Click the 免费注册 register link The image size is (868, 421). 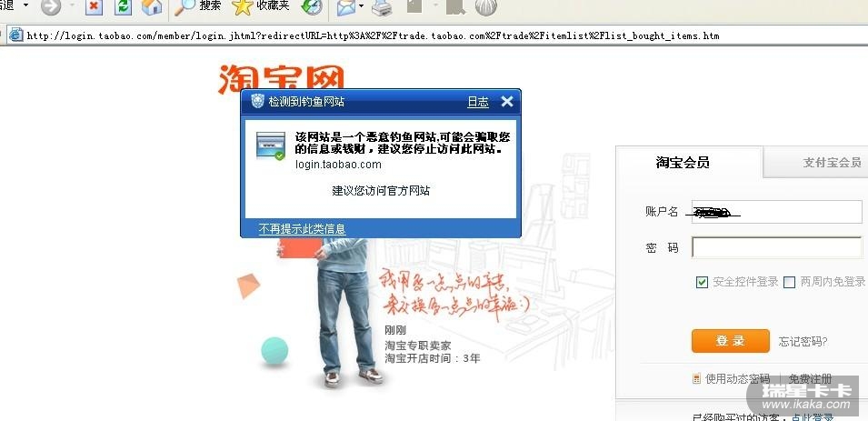[x=811, y=379]
